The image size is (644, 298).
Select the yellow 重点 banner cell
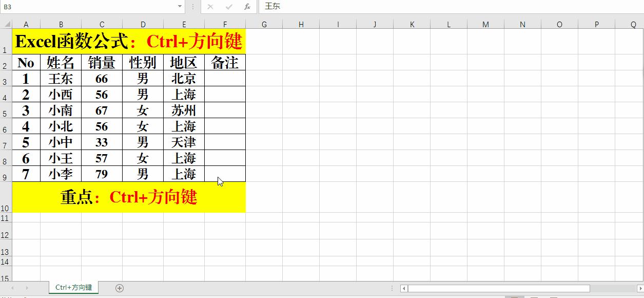(128, 197)
